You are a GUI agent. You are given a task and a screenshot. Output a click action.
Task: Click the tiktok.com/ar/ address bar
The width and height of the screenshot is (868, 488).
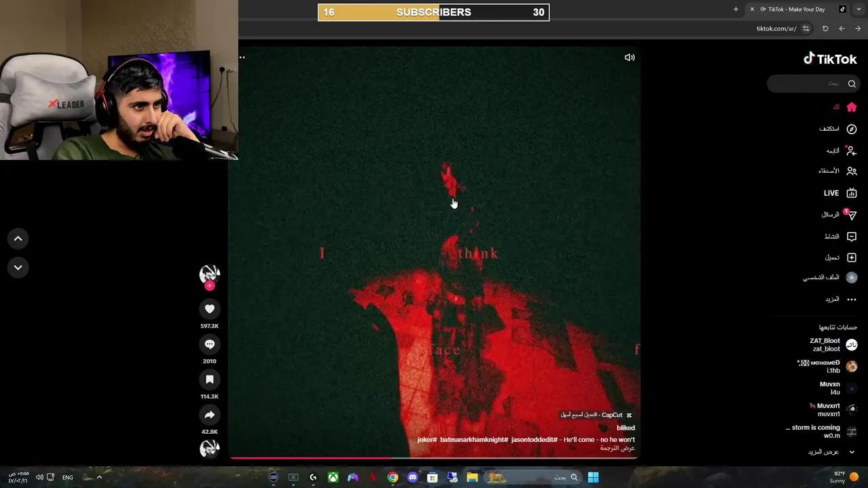776,28
